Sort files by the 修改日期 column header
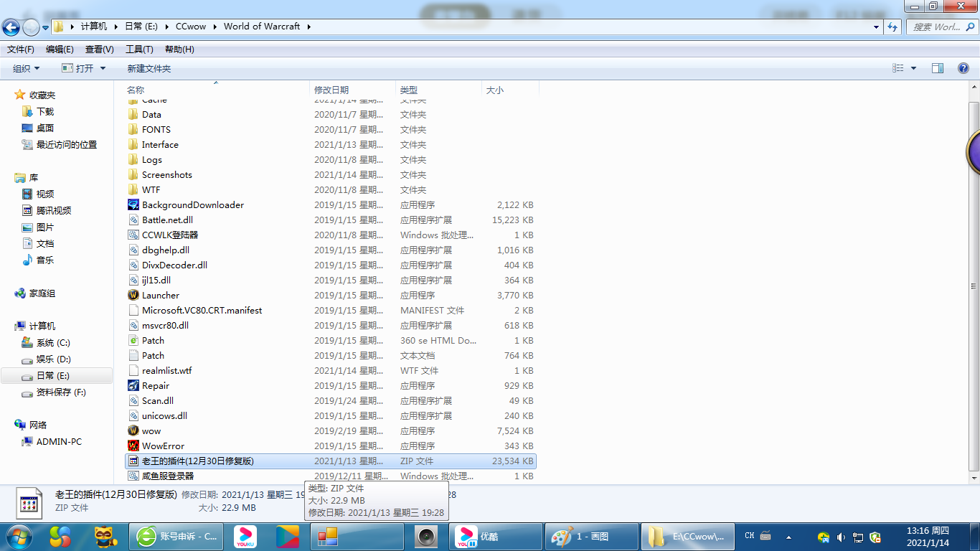 click(331, 90)
